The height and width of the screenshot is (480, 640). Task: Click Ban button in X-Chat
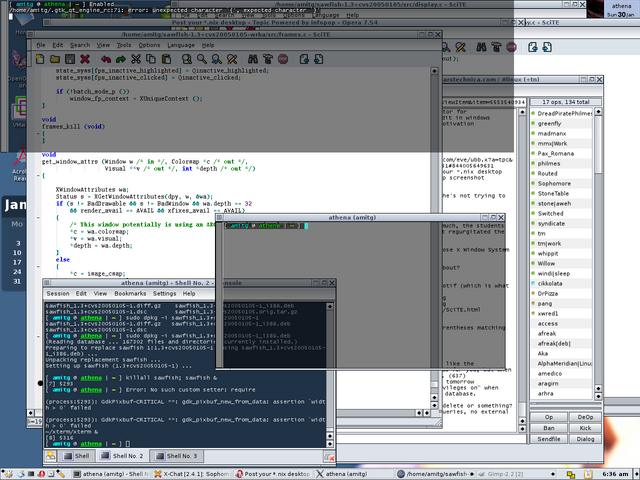[x=549, y=428]
